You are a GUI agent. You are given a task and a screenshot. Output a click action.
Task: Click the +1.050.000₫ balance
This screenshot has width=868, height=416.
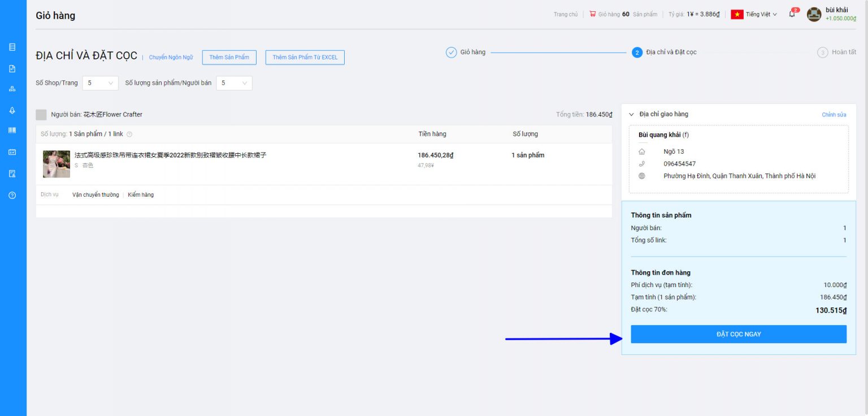point(841,19)
